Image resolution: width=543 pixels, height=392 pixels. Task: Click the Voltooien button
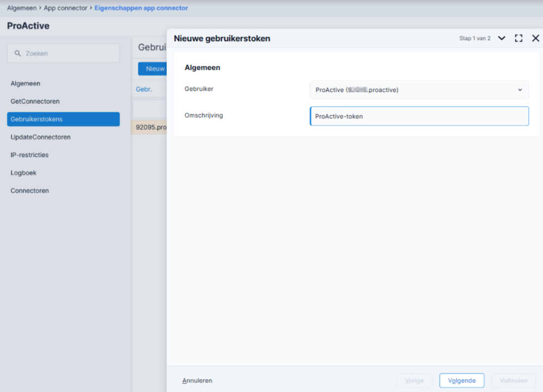(x=513, y=381)
